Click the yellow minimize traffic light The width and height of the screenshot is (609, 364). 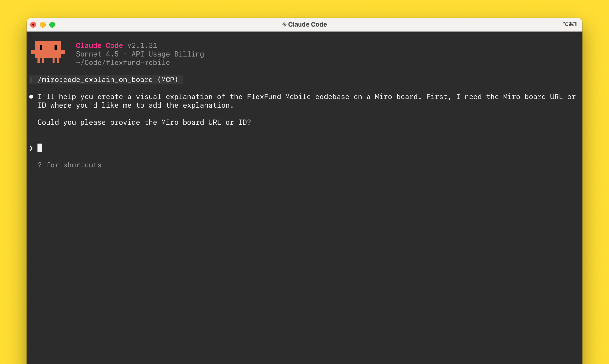(x=43, y=24)
